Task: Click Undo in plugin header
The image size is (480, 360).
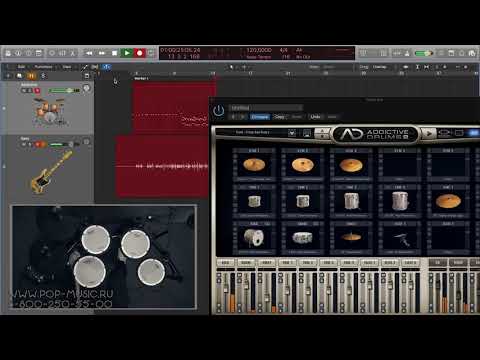Action: coord(315,117)
